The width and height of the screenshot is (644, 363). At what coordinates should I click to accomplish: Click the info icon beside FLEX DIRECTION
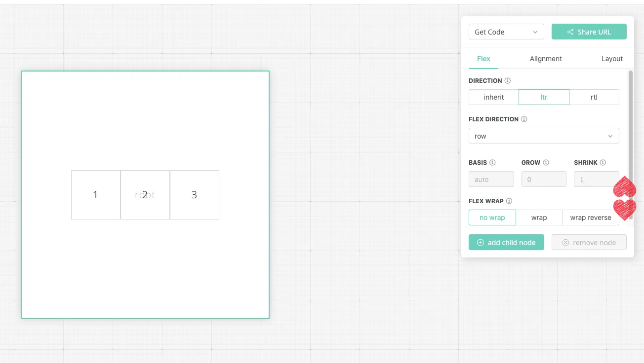point(524,119)
